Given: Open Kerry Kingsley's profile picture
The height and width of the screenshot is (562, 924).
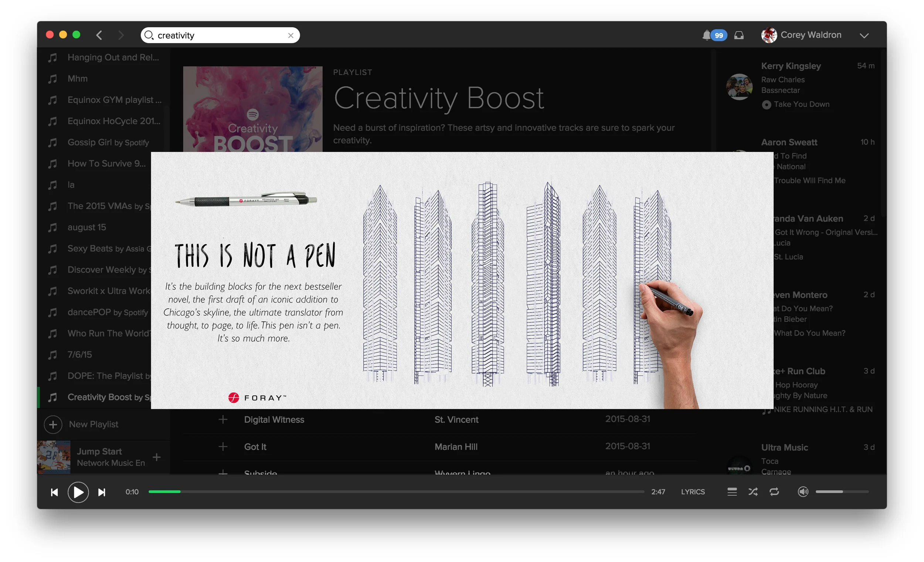Looking at the screenshot, I should pos(739,86).
